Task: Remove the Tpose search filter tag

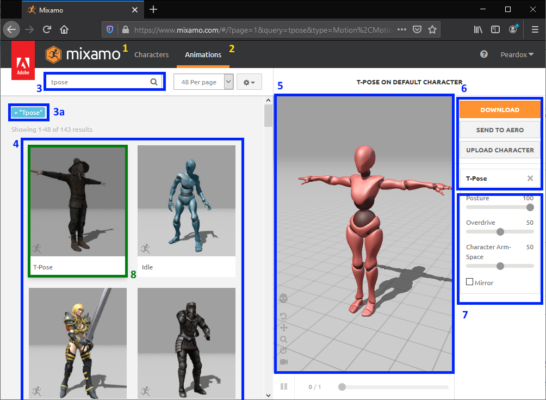Action: point(29,112)
